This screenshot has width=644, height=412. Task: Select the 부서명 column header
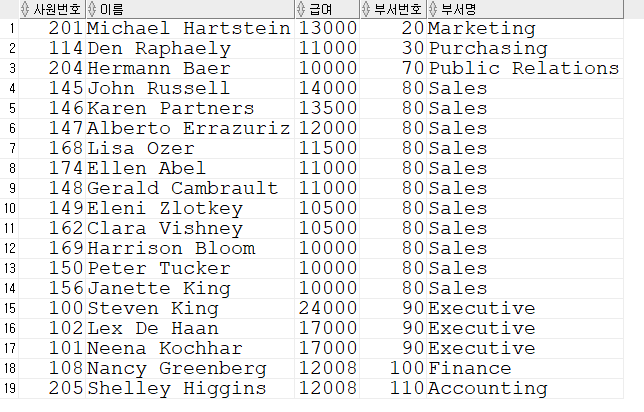[x=525, y=9]
